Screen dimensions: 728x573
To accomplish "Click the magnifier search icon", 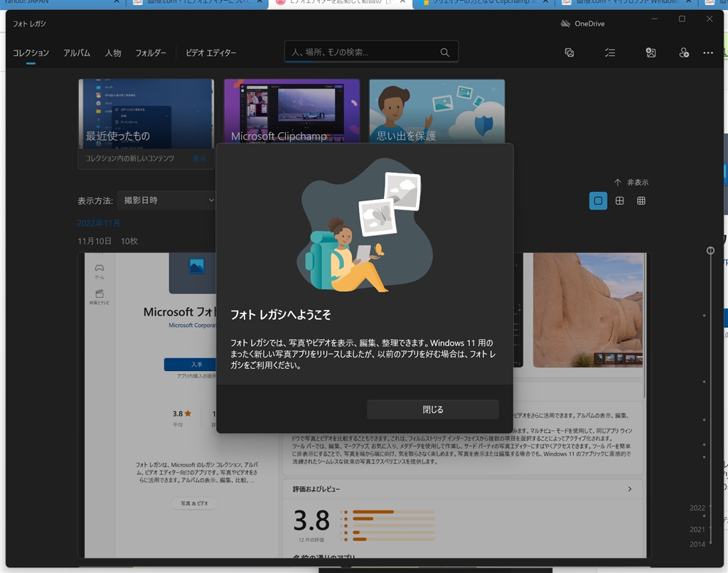I will coord(445,52).
